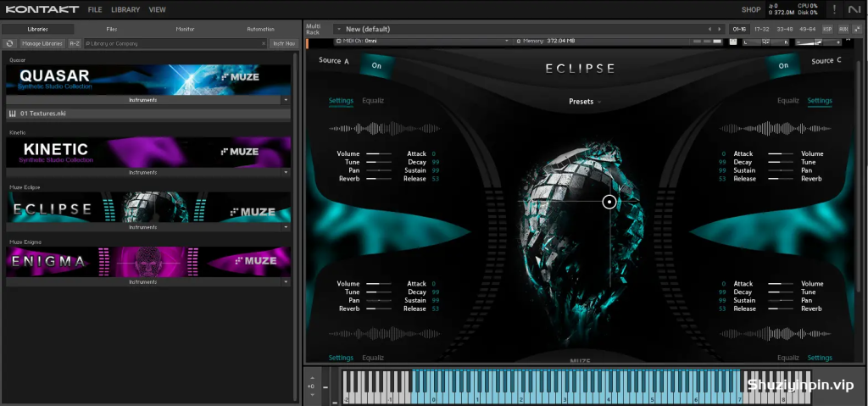Shift keyboard octave up with the arrow
The image size is (868, 406).
click(x=312, y=378)
